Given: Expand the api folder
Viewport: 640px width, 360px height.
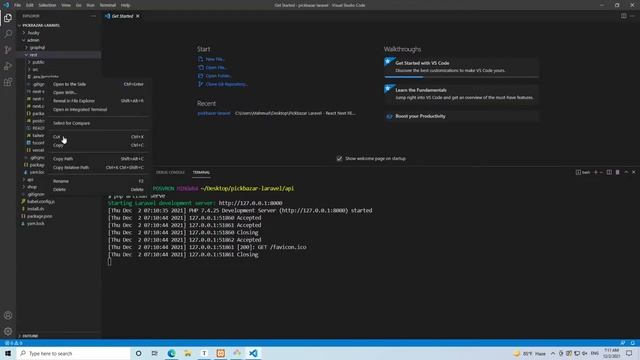Looking at the screenshot, I should pyautogui.click(x=30, y=180).
